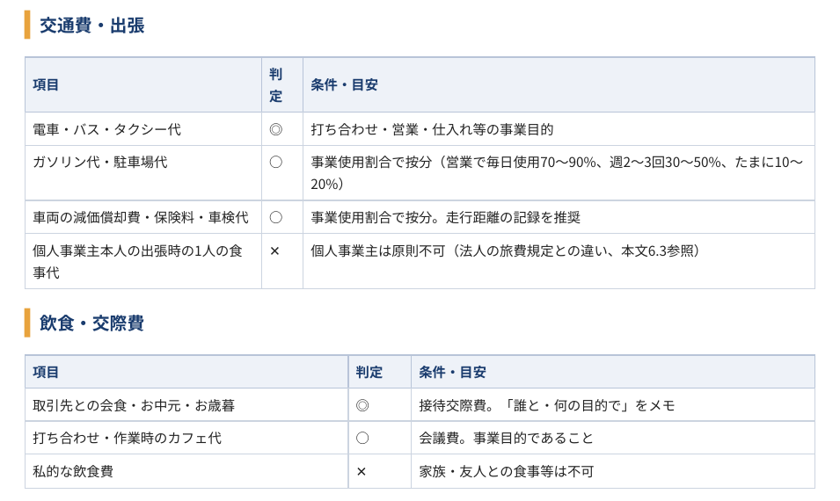Click the orange bar beside 飲食・交際費 heading

[x=27, y=323]
